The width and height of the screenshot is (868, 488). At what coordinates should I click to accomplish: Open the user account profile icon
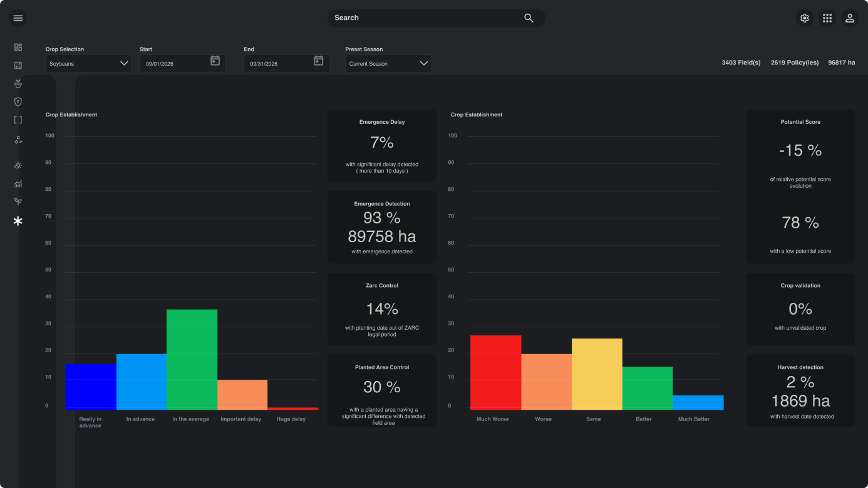click(850, 18)
